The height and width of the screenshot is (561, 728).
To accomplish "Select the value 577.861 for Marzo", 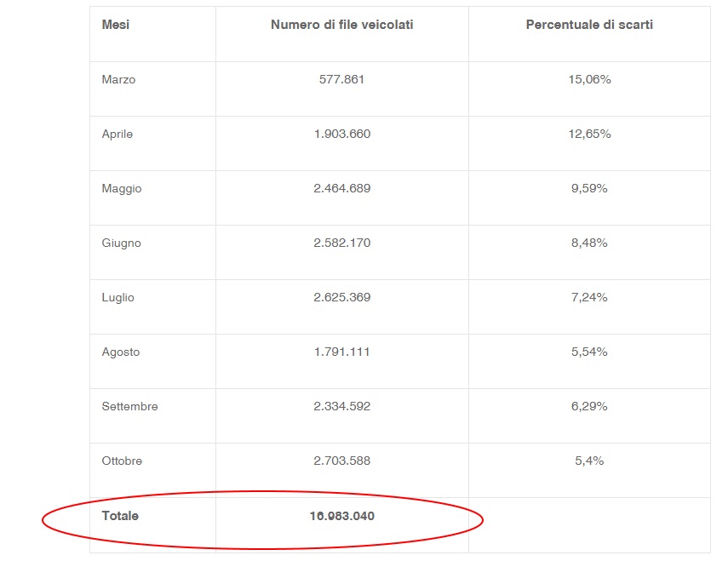I will click(341, 79).
